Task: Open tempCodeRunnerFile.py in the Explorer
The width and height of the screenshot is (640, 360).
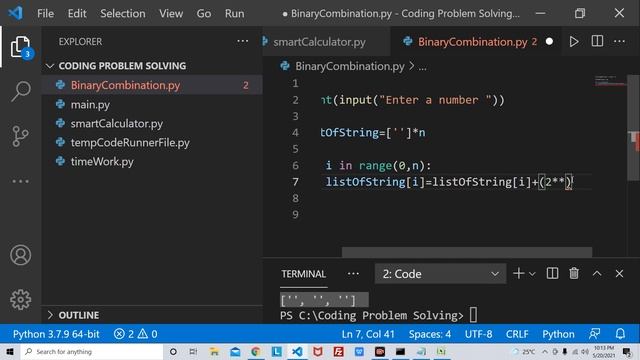Action: tap(152, 142)
